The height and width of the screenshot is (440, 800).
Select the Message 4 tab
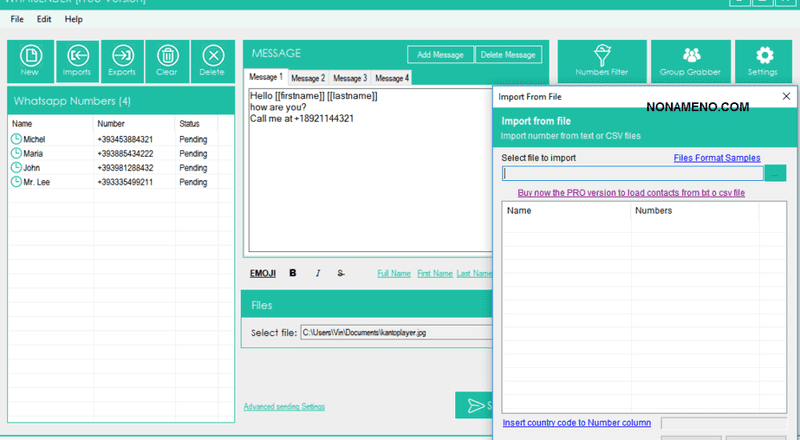click(391, 78)
